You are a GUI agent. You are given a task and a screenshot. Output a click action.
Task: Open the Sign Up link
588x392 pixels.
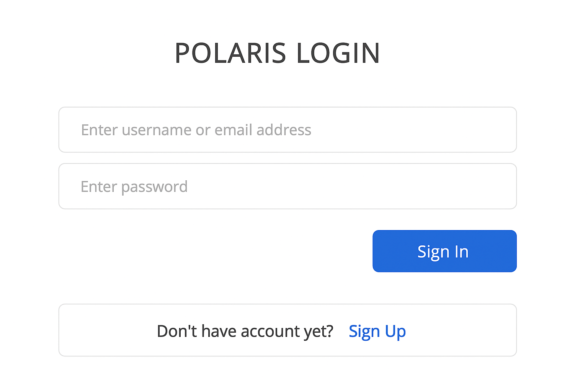377,331
